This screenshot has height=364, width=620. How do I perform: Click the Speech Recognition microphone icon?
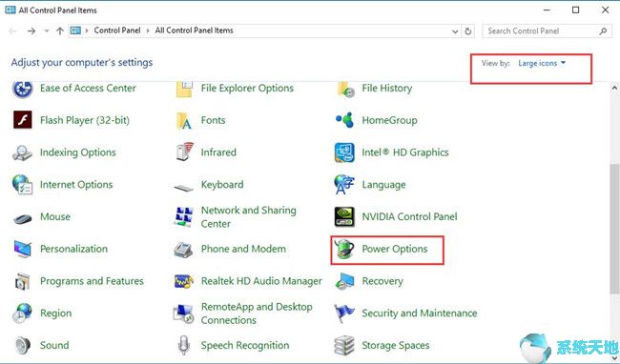coord(184,346)
